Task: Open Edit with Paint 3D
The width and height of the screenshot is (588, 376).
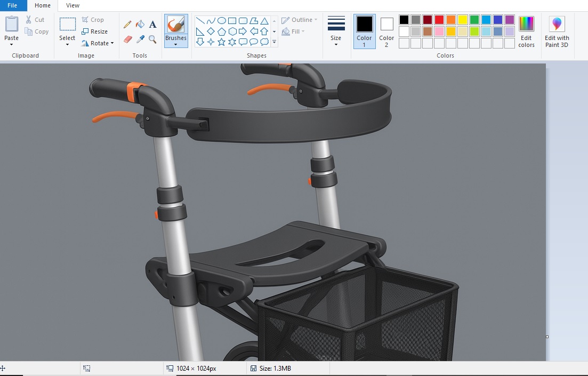Action: (557, 31)
